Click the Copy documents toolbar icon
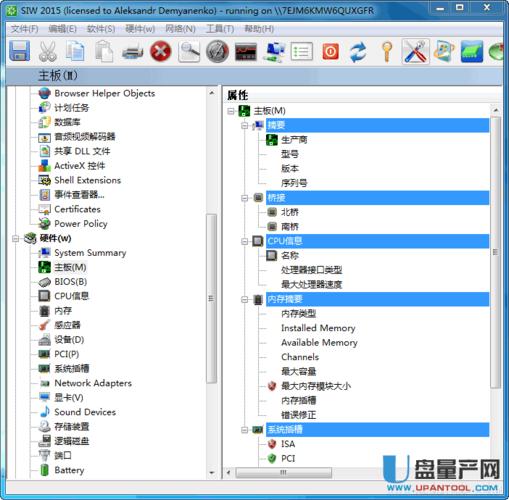The width and height of the screenshot is (509, 500). point(75,51)
